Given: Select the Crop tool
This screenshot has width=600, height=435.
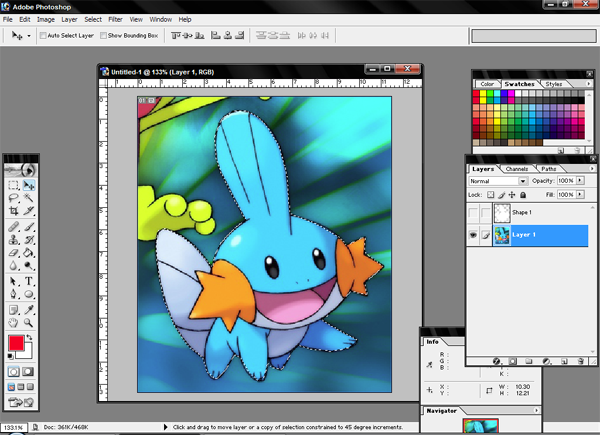Looking at the screenshot, I should click(x=13, y=211).
